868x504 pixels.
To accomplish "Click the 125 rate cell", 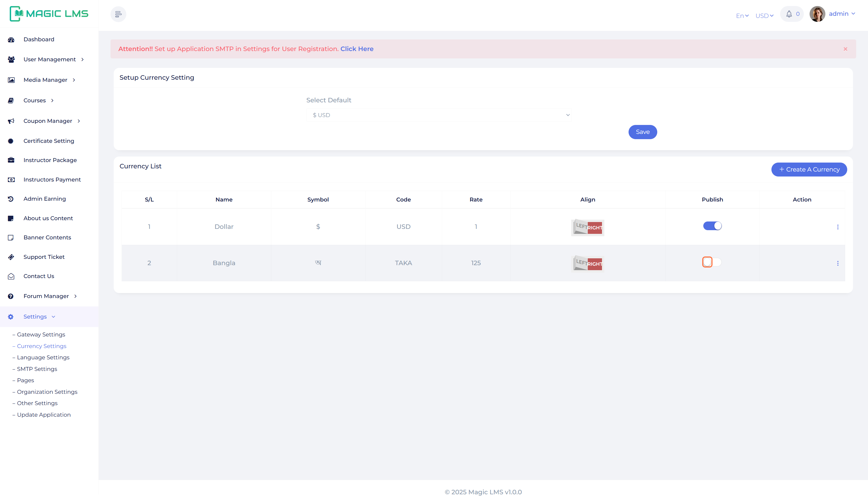I will [476, 263].
